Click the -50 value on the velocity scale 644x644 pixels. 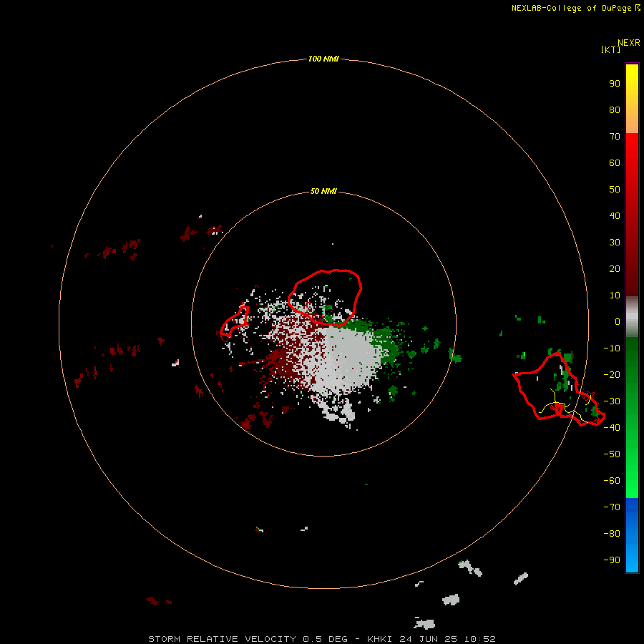[x=612, y=454]
